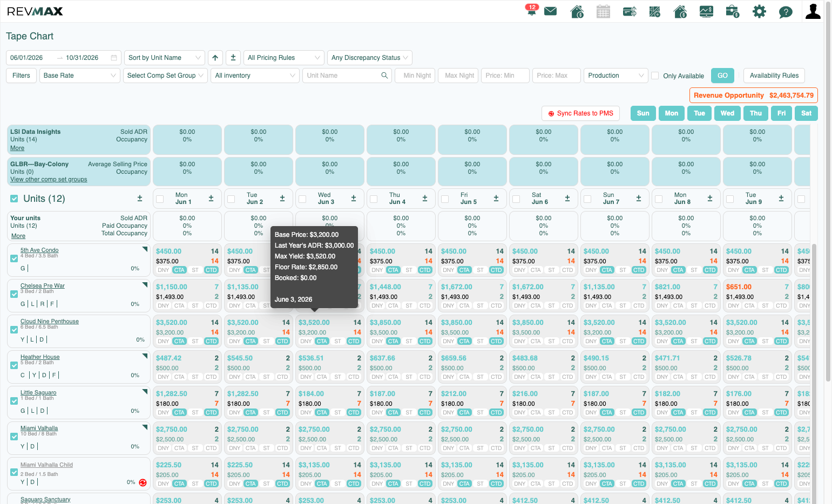Image resolution: width=832 pixels, height=504 pixels.
Task: Uncheck the Units (12) select-all checkbox
Action: tap(14, 199)
